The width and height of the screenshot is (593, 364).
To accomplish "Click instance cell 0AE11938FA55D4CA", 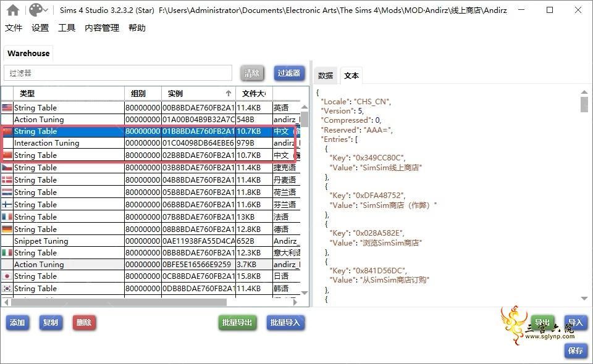I will coord(198,241).
